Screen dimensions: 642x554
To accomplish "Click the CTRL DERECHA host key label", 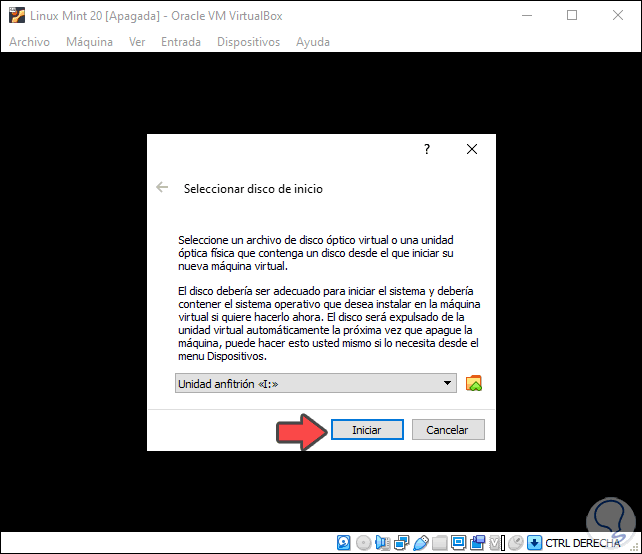I will click(583, 543).
